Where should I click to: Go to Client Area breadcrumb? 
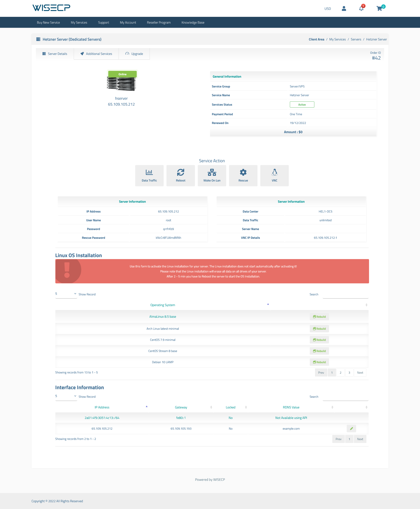[317, 39]
